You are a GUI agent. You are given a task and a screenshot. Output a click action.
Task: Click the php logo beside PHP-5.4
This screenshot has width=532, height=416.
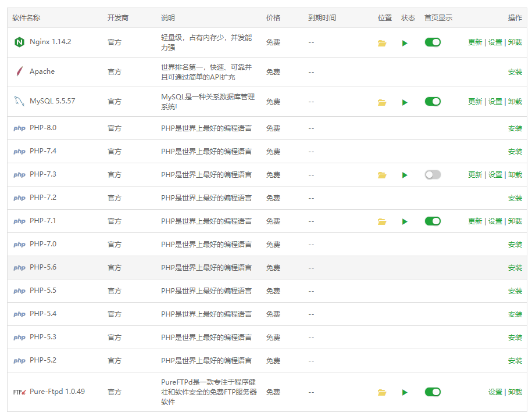pos(19,314)
